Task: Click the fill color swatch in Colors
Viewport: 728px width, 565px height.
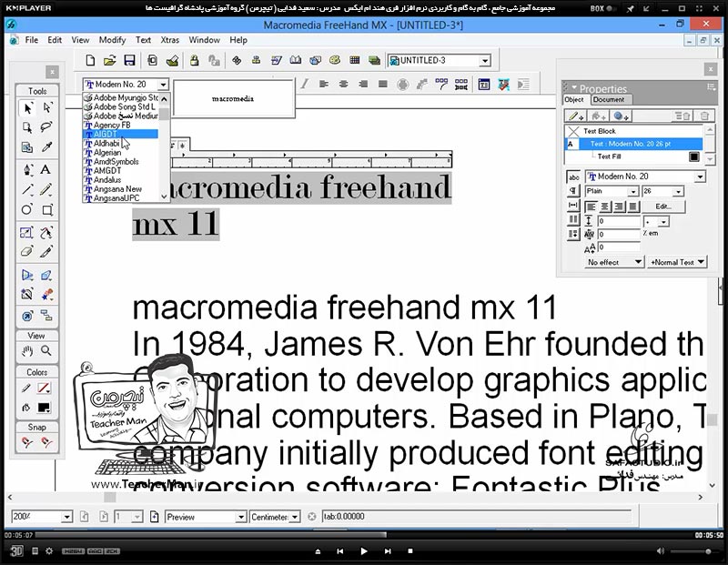Action: [44, 408]
